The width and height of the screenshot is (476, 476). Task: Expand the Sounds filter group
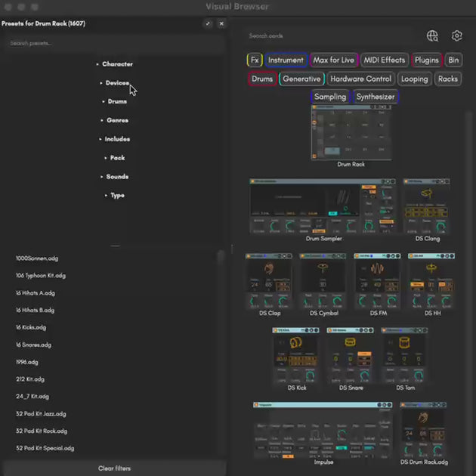coord(114,177)
